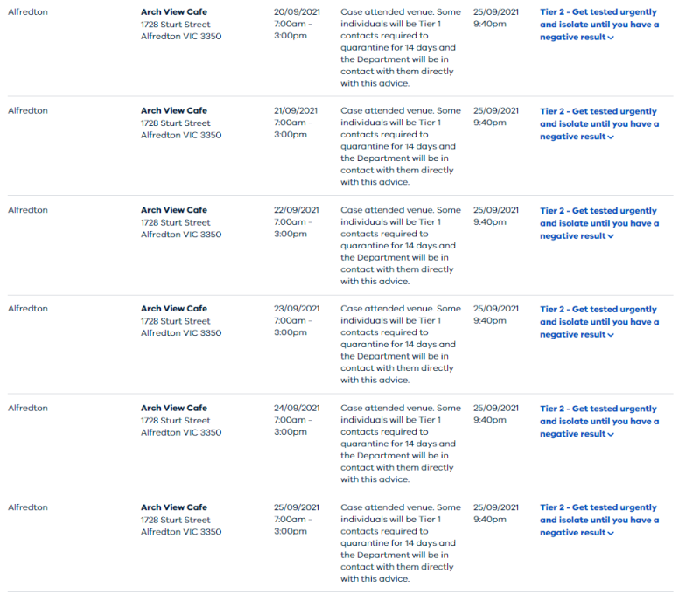Expand Tier 2 advice for 20/09/2021 exposure
The image size is (700, 595).
point(599,24)
